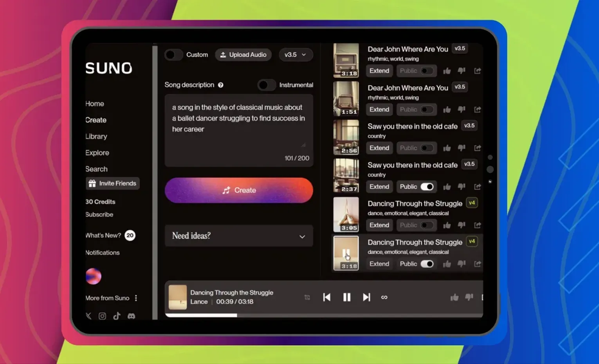599x364 pixels.
Task: Open Library in the sidebar
Action: pos(96,137)
